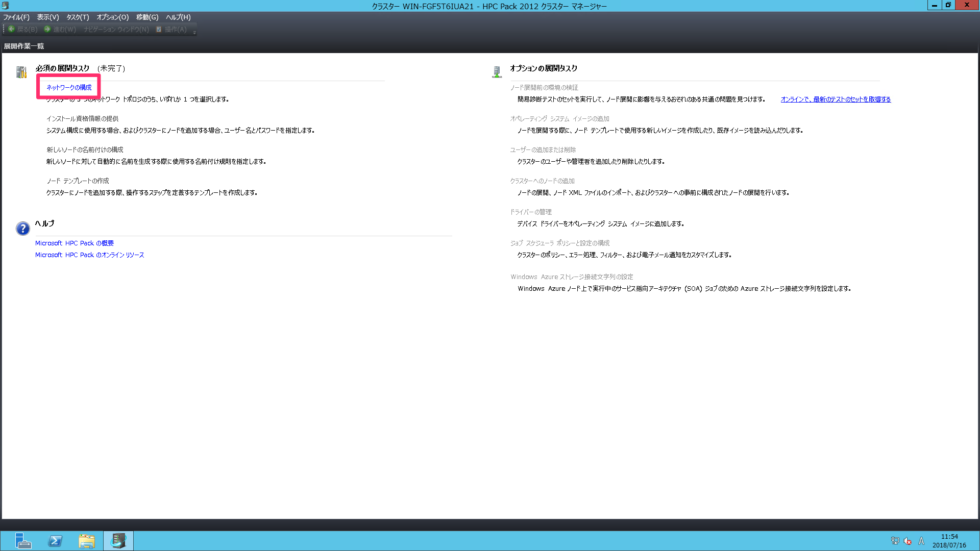Screen dimensions: 980x551
Task: Click the blue help question mark icon
Action: [22, 229]
